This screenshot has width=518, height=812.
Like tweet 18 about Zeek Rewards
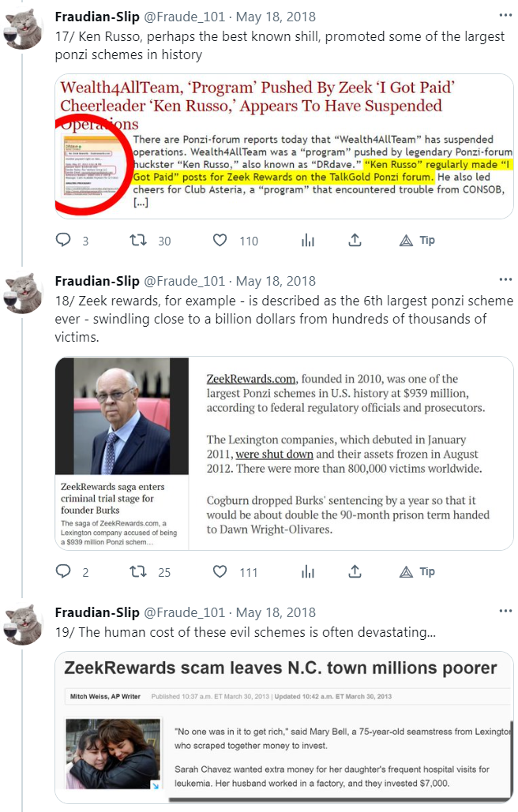(x=221, y=571)
